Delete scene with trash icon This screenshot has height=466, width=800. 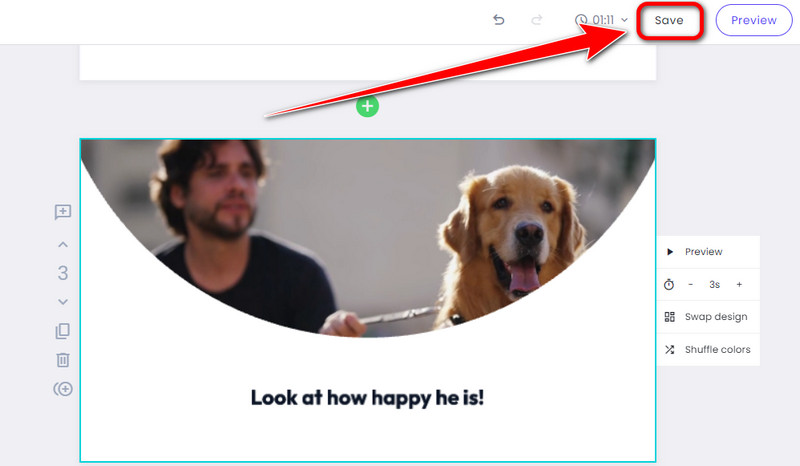coord(63,360)
